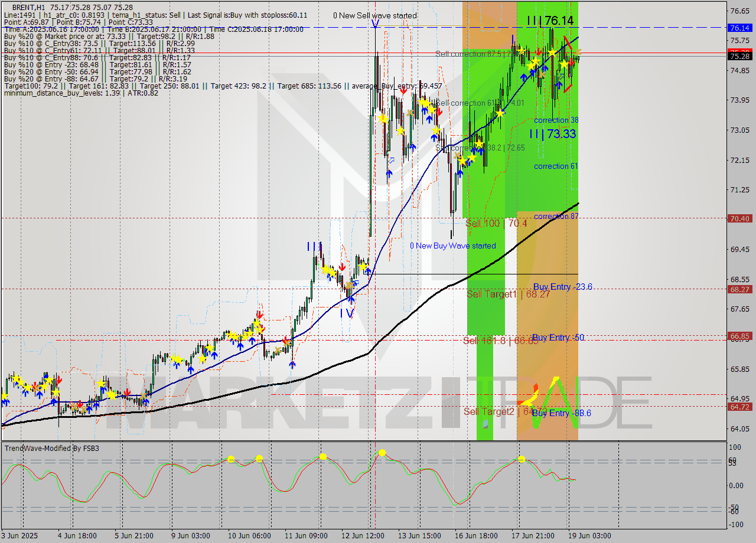
Task: Open the '0 New Buy Wave started' label
Action: coord(453,246)
